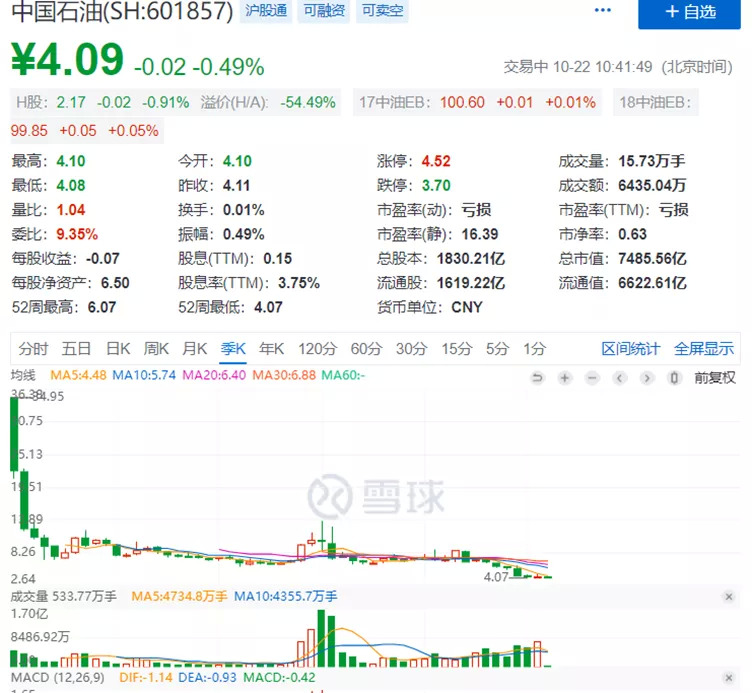This screenshot has height=693, width=752.
Task: Select the 周K chart tab
Action: click(156, 349)
